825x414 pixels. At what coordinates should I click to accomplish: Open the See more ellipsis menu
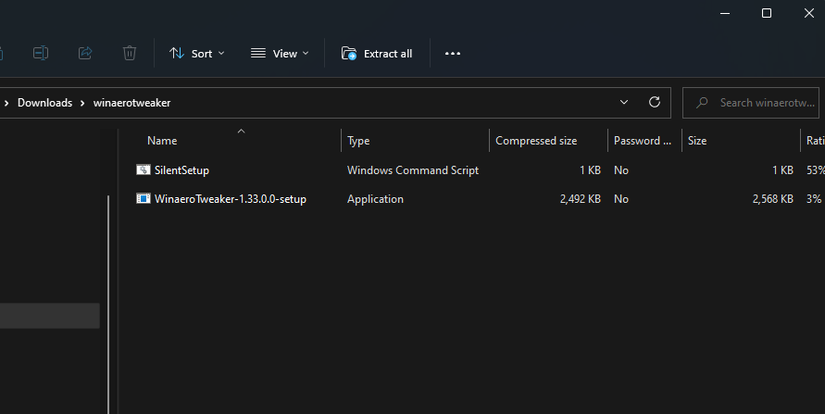(x=452, y=53)
